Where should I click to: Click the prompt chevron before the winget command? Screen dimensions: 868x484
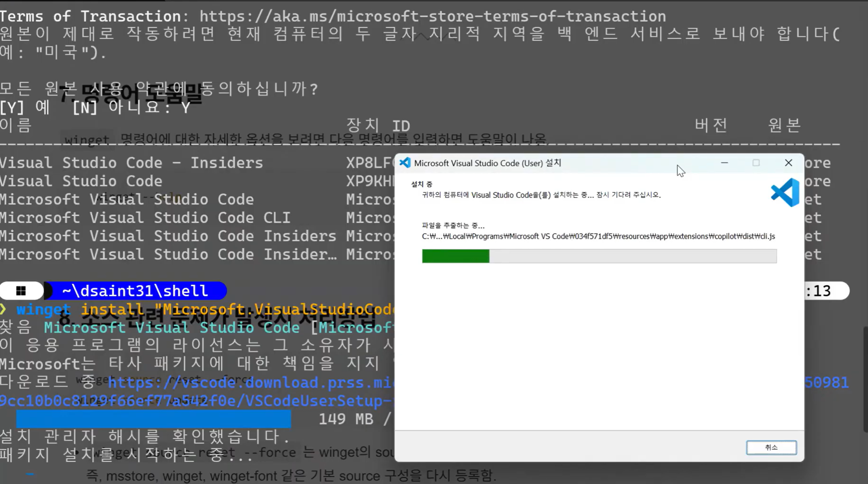[x=3, y=309]
